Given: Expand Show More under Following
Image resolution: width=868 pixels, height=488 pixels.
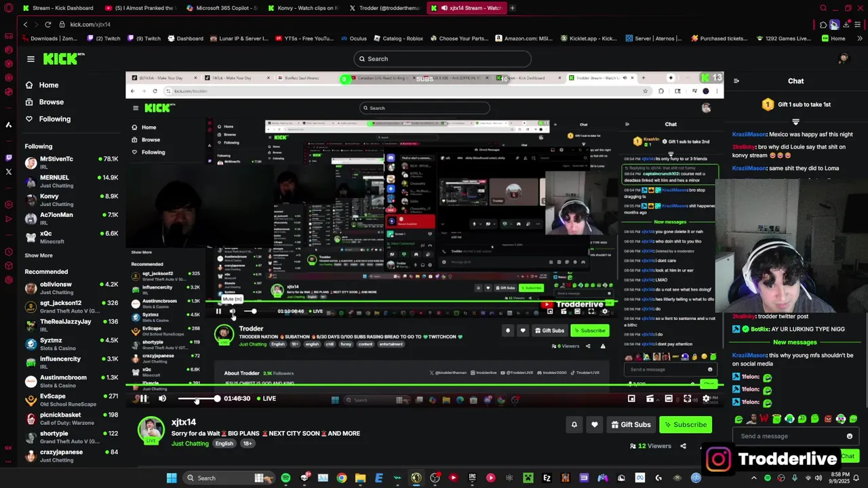Looking at the screenshot, I should [39, 256].
